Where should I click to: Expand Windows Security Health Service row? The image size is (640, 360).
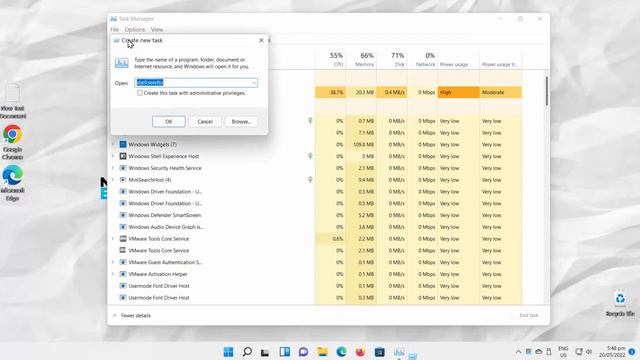113,168
